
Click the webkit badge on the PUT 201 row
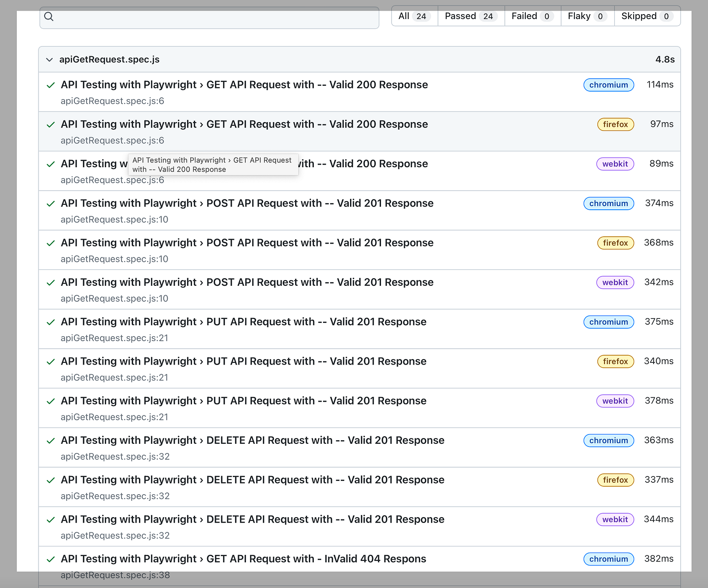(615, 401)
